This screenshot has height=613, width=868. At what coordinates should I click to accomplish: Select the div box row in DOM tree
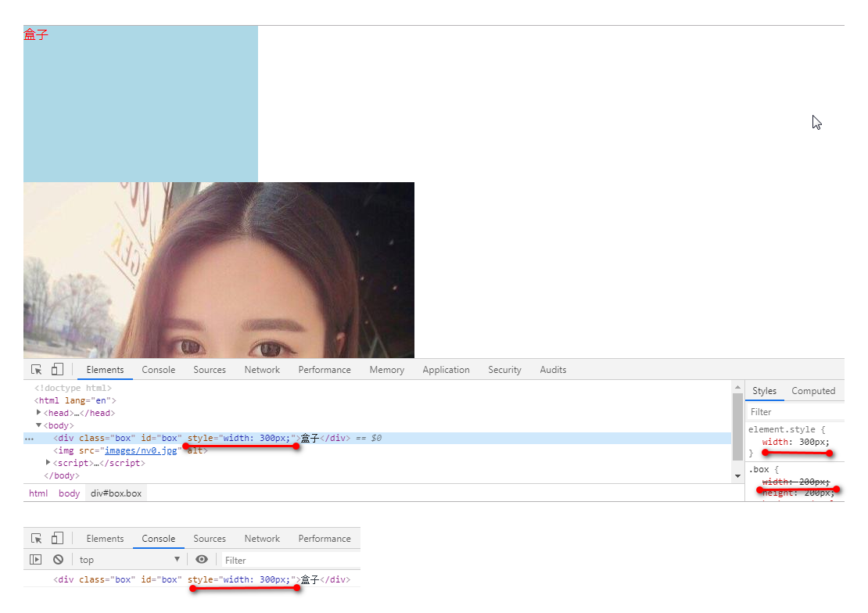pyautogui.click(x=377, y=438)
